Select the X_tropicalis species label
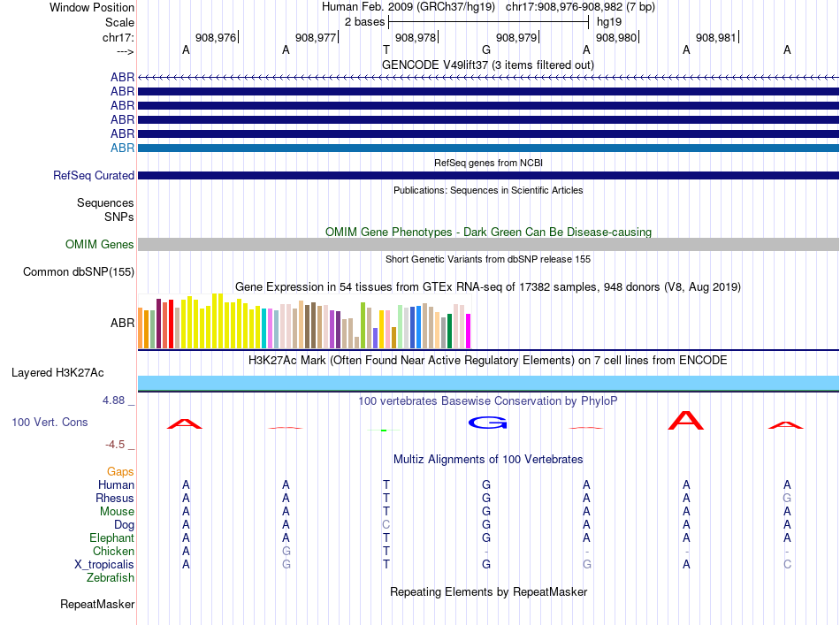 [104, 565]
